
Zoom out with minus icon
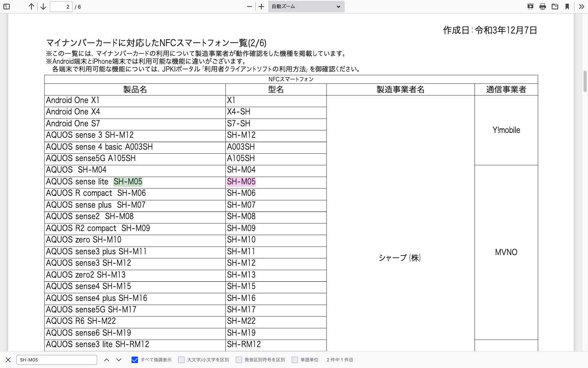pos(249,7)
